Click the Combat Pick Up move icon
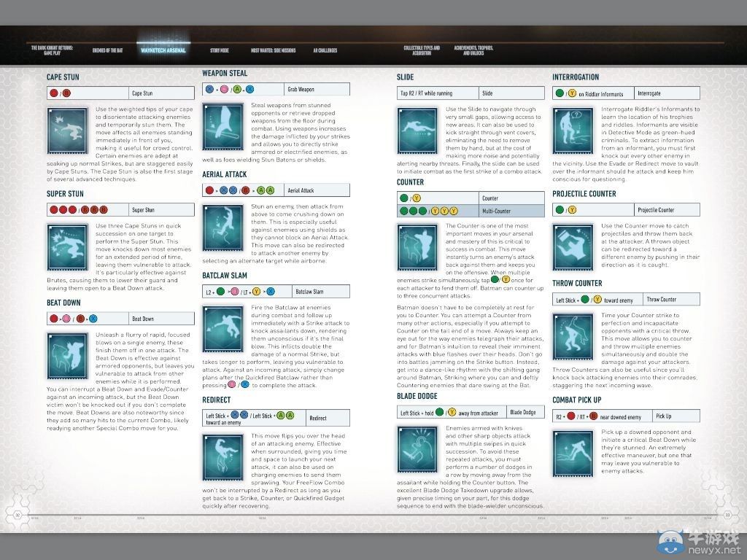The width and height of the screenshot is (747, 560). (573, 451)
